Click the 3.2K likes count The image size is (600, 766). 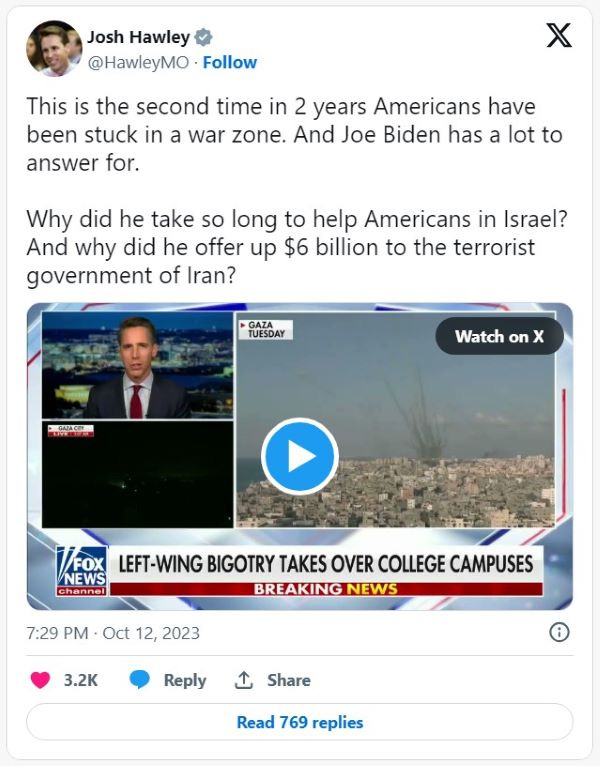click(81, 680)
